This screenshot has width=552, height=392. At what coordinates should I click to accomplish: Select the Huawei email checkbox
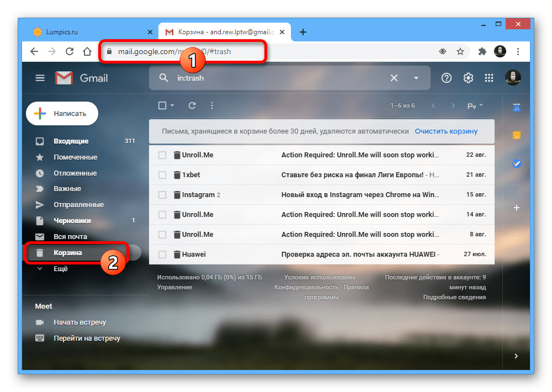point(162,255)
